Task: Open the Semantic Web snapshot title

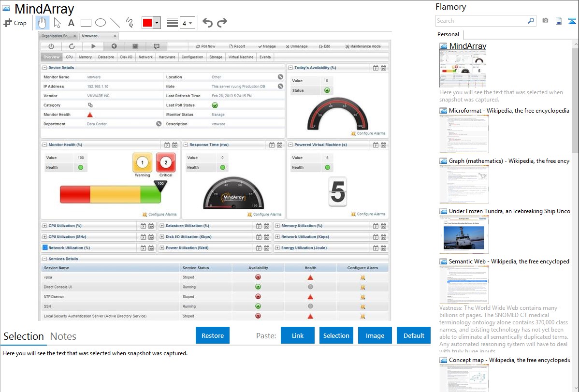Action: (x=509, y=261)
